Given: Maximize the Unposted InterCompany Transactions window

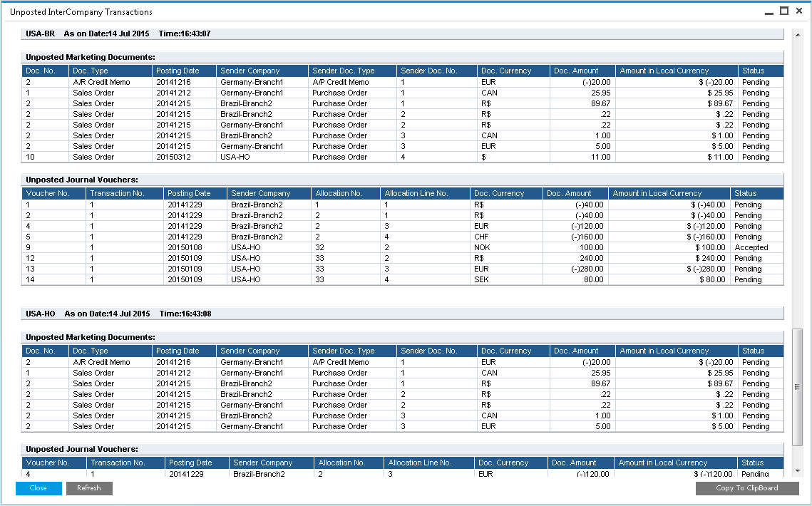Looking at the screenshot, I should tap(785, 11).
